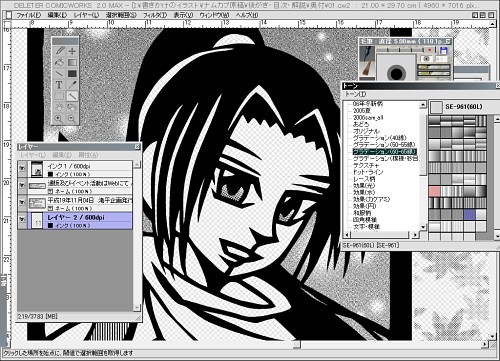500x361 pixels.
Task: Select the 2005夏 tone folder
Action: pos(362,110)
